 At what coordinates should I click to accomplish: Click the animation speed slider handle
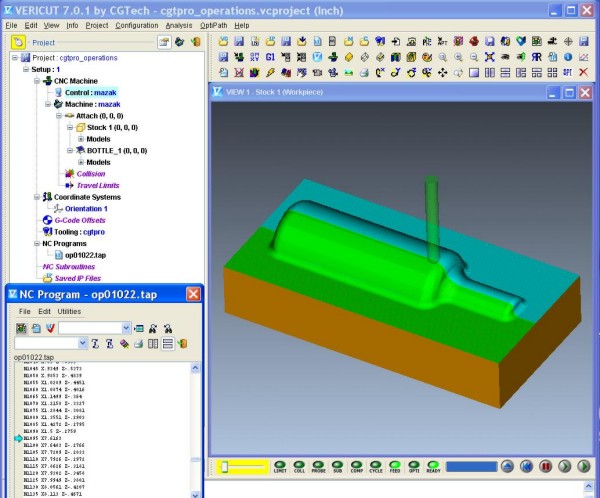(x=225, y=467)
